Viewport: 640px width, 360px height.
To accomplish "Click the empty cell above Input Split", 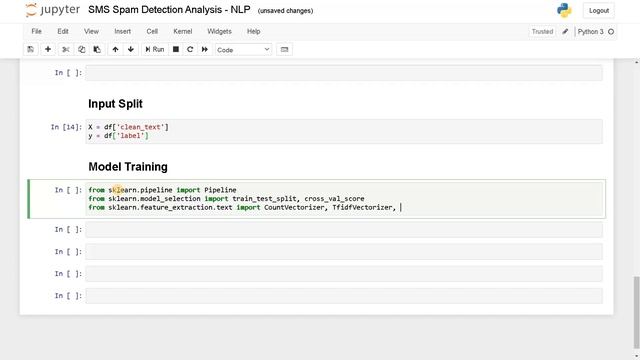I will click(x=344, y=73).
